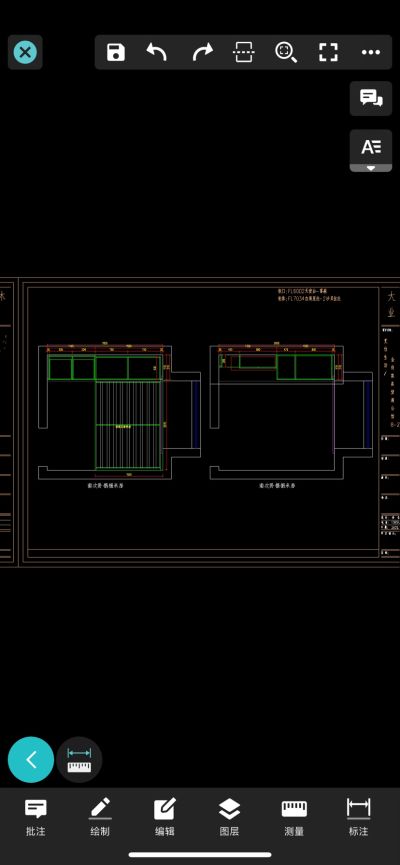Viewport: 400px width, 865px height.
Task: Open the 批注 annotation tab
Action: point(36,818)
